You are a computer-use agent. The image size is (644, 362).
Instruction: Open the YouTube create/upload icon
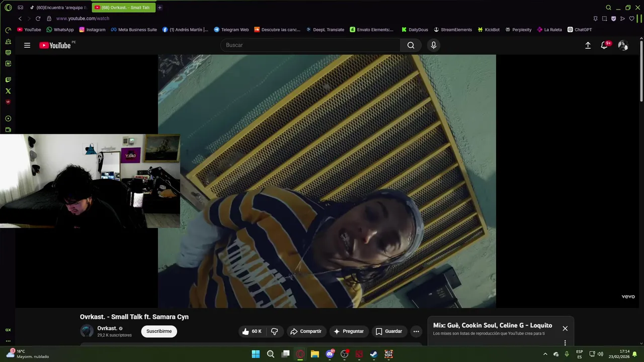tap(588, 45)
